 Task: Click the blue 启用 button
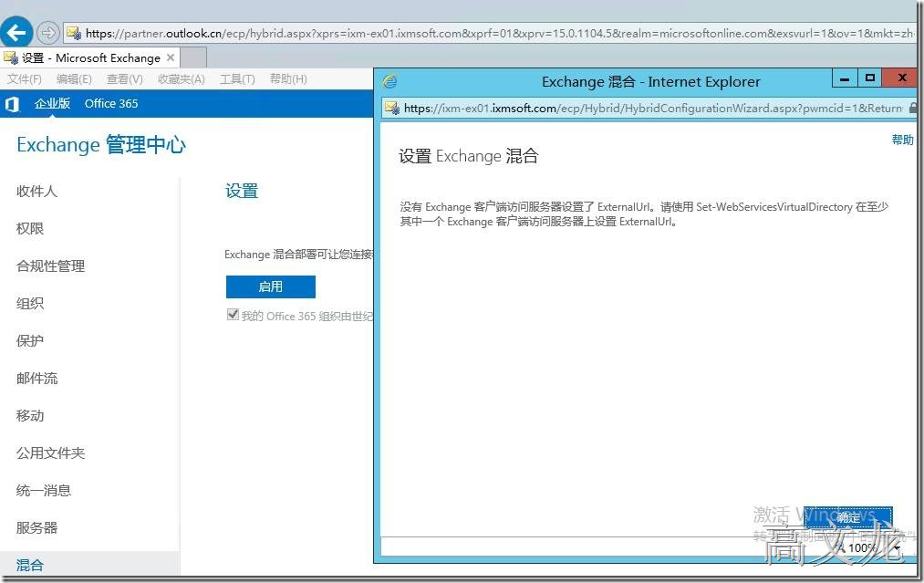click(x=271, y=286)
